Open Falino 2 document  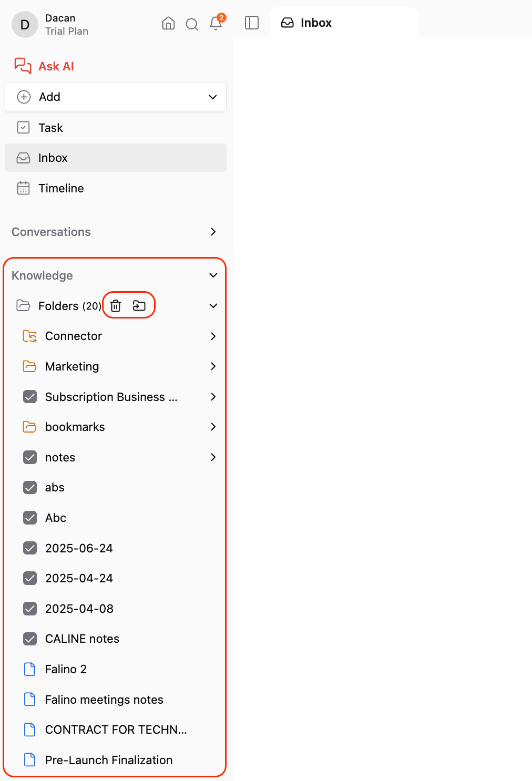pos(66,669)
